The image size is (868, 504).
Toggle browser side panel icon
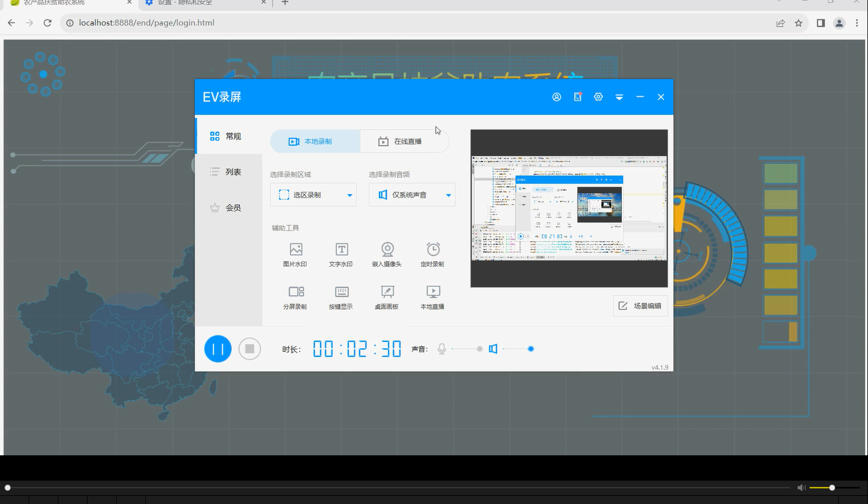tap(820, 23)
